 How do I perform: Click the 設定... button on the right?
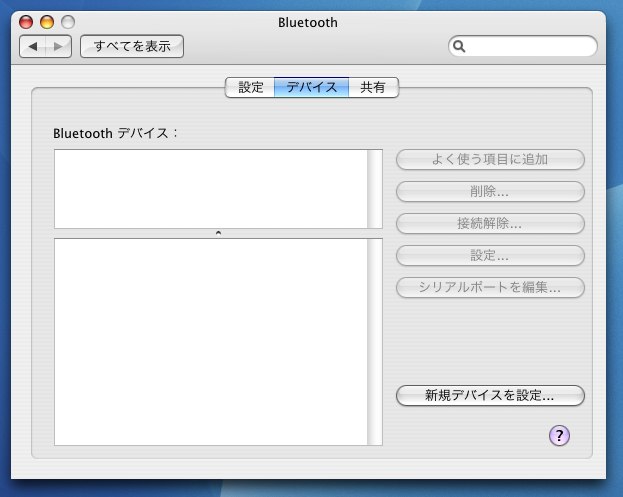[x=490, y=255]
